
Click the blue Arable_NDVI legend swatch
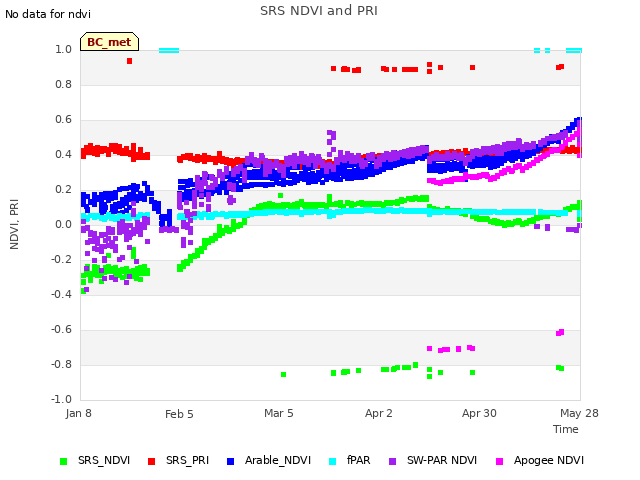point(230,461)
